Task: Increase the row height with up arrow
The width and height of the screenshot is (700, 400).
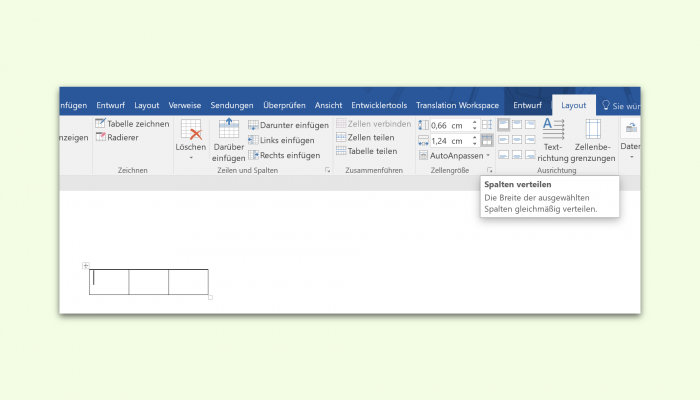Action: coord(475,122)
